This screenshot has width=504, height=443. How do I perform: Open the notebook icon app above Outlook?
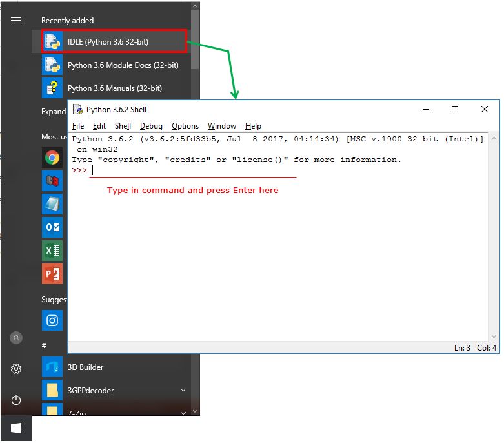pos(52,204)
